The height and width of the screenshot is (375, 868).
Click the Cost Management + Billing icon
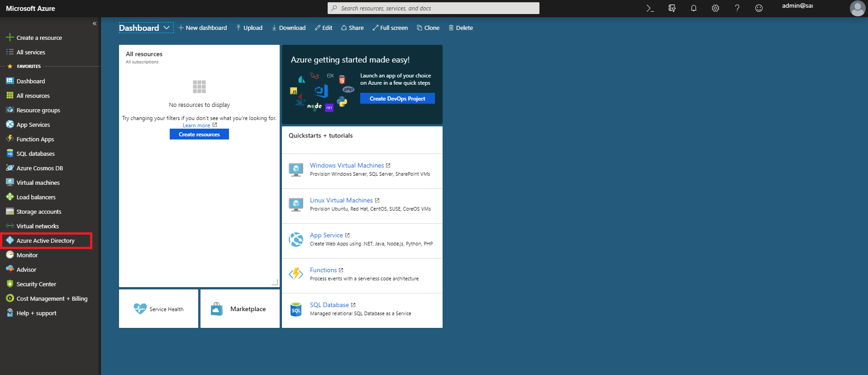point(10,298)
